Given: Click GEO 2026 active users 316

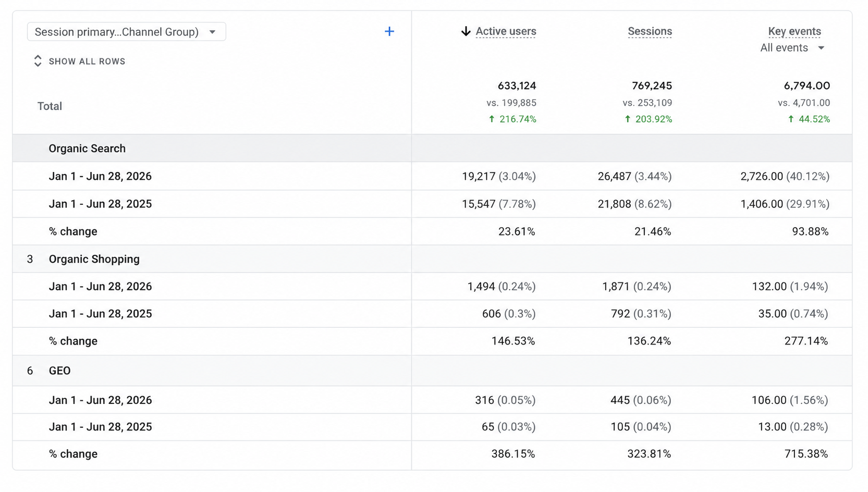Looking at the screenshot, I should coord(484,400).
